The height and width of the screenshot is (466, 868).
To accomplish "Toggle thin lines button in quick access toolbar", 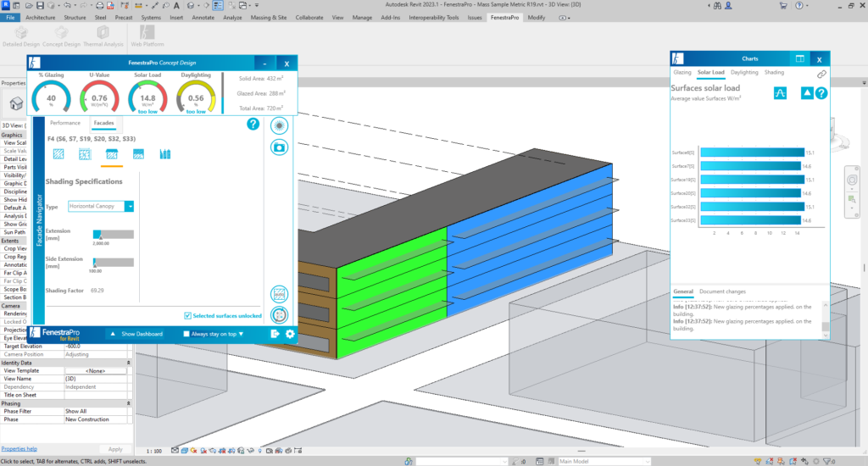I will [218, 6].
